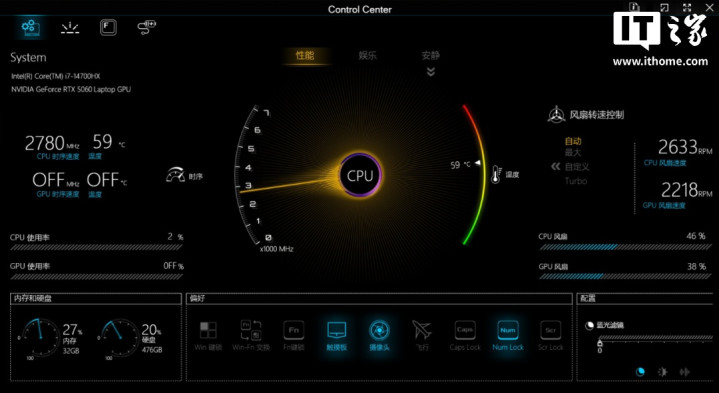The width and height of the screenshot is (719, 393).
Task: Click the central CPU dial button
Action: click(360, 175)
